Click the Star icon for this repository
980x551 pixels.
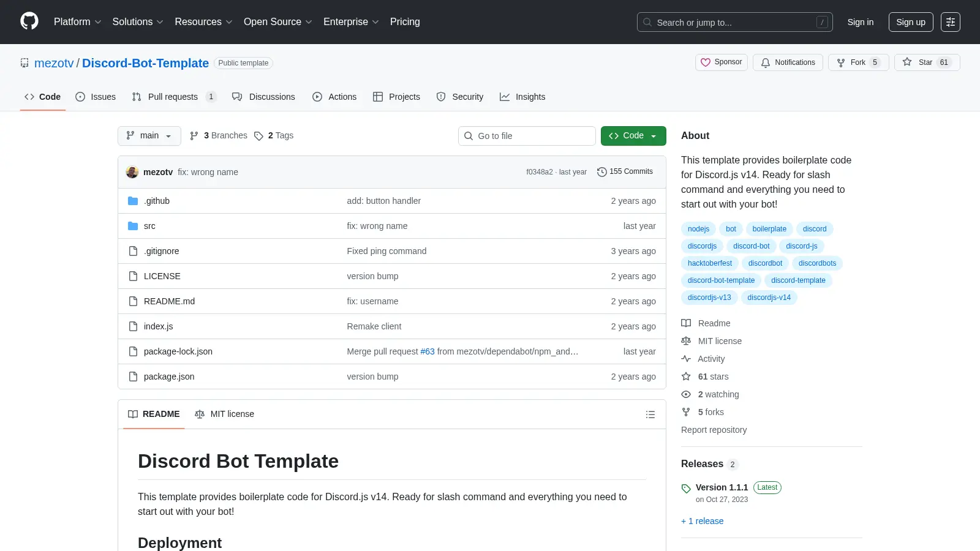point(907,62)
